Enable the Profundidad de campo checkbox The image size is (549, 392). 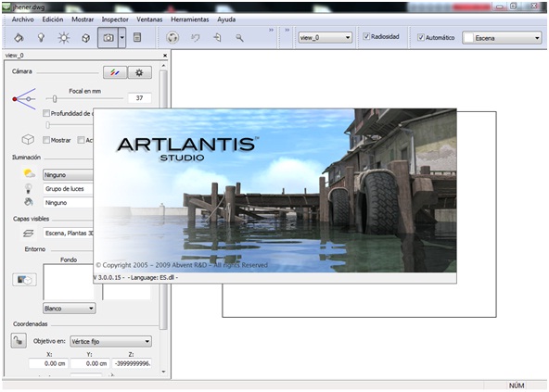tap(45, 113)
